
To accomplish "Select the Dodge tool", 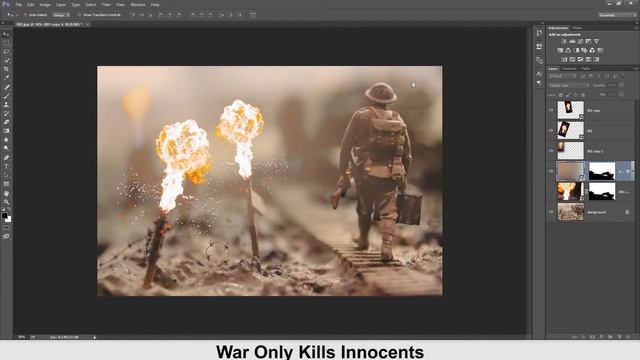I will click(6, 149).
